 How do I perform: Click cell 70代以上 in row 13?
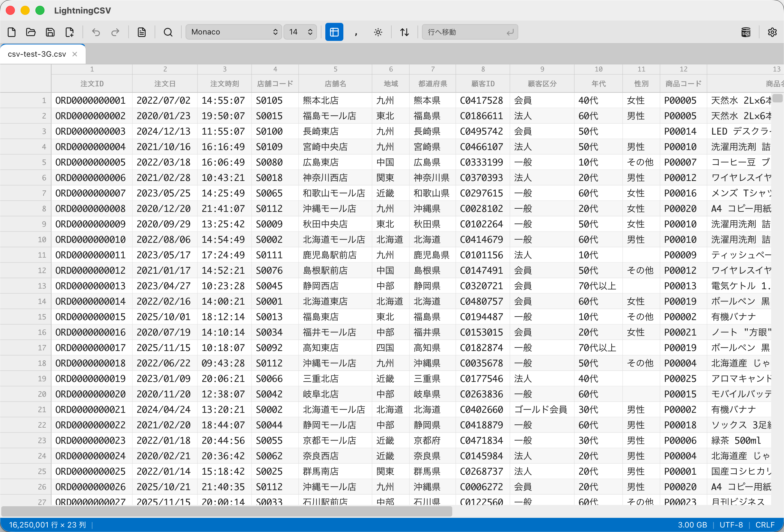click(598, 286)
